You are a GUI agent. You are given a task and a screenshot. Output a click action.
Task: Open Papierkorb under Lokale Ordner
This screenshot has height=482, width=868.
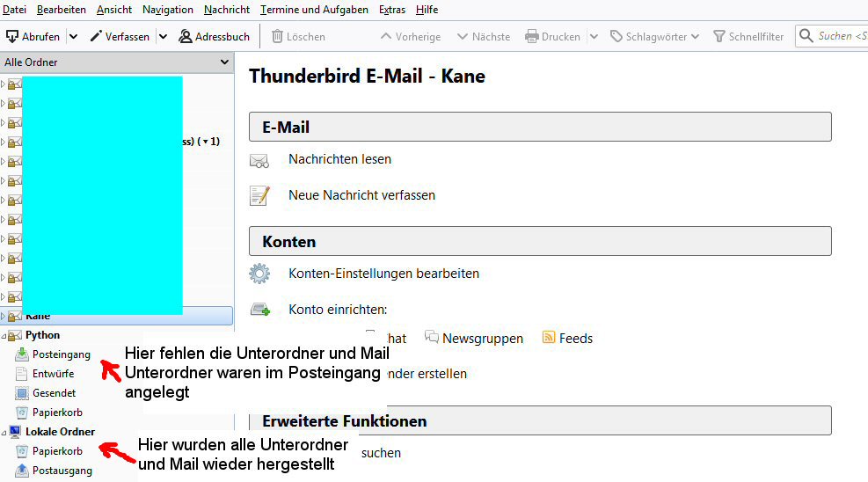57,451
